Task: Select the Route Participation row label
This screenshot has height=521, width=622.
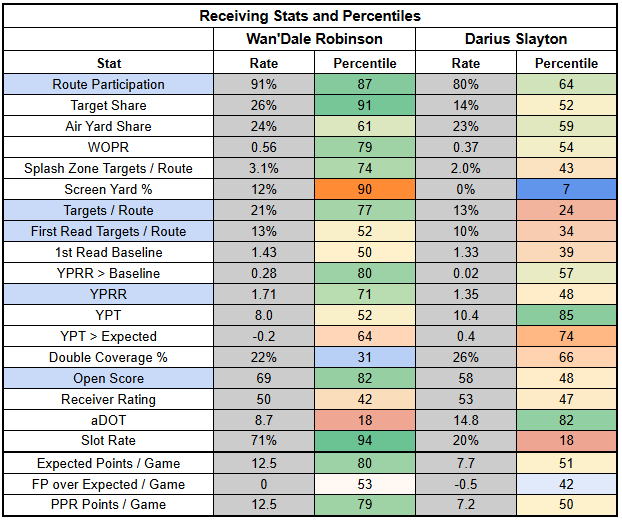Action: (x=109, y=85)
